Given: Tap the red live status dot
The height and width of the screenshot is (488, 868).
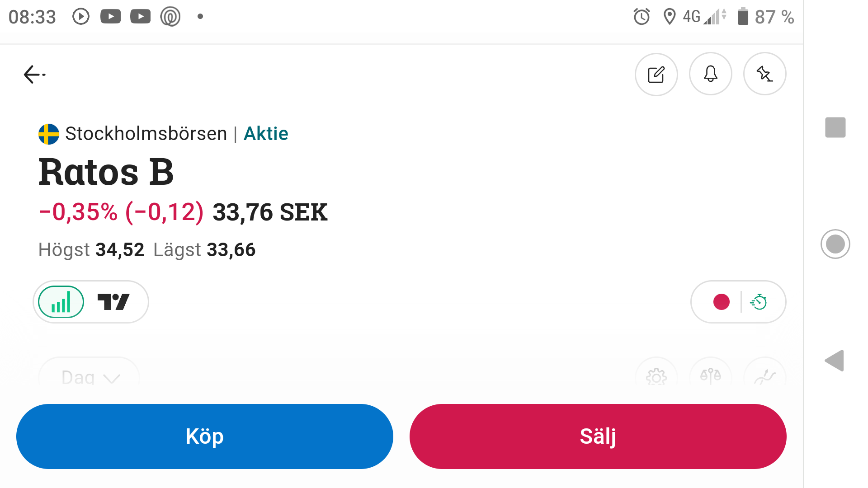Looking at the screenshot, I should [x=721, y=302].
